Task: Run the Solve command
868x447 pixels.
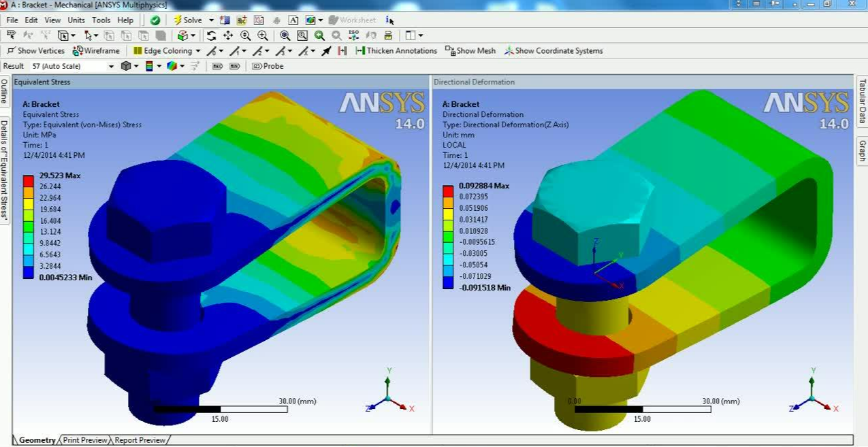Action: pyautogui.click(x=188, y=20)
